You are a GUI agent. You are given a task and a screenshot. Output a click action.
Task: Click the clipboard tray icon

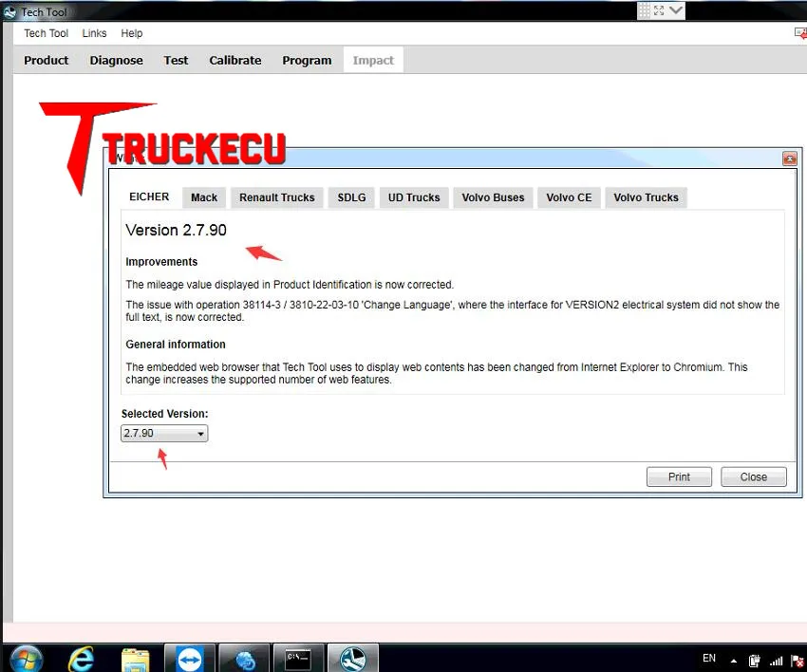coord(755,661)
